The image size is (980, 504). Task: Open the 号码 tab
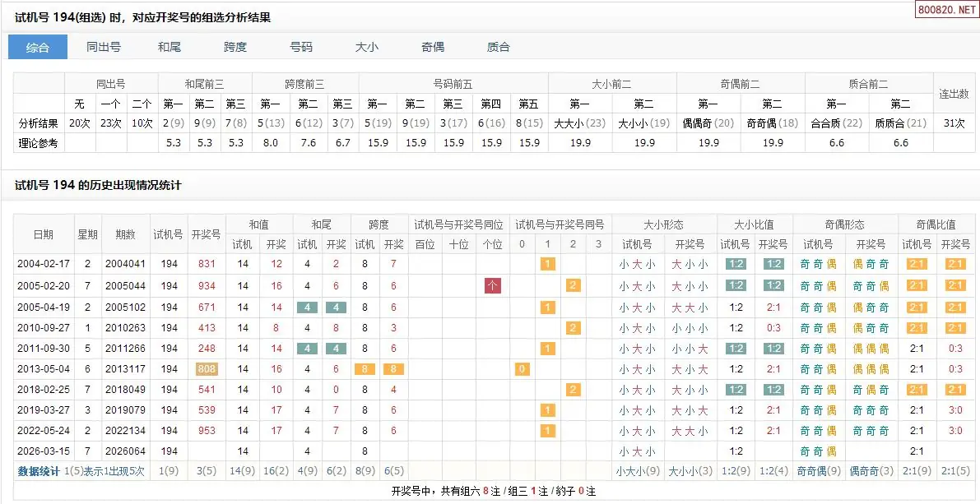tap(301, 47)
